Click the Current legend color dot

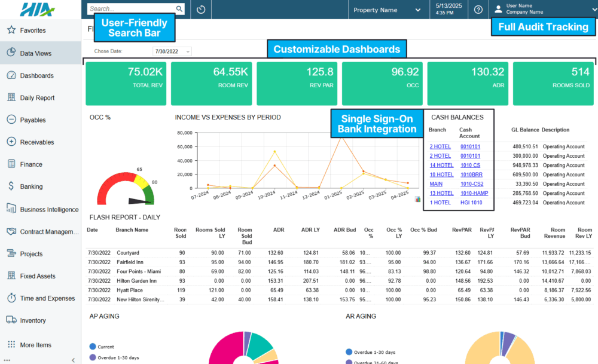(92, 347)
